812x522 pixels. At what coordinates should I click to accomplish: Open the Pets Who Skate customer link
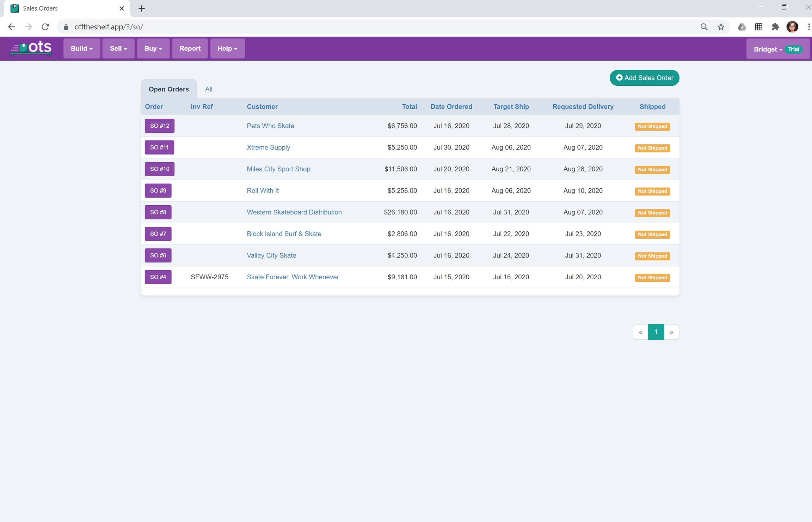pos(270,126)
